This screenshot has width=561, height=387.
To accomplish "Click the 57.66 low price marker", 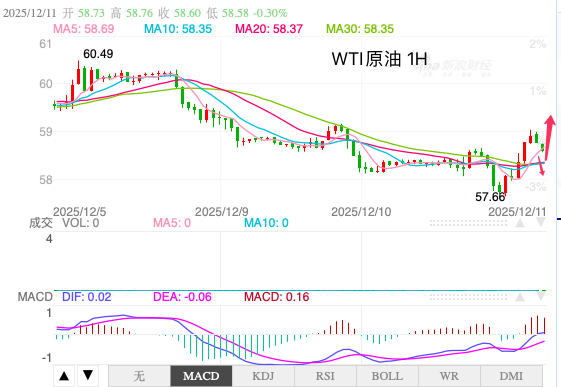I will 490,197.
